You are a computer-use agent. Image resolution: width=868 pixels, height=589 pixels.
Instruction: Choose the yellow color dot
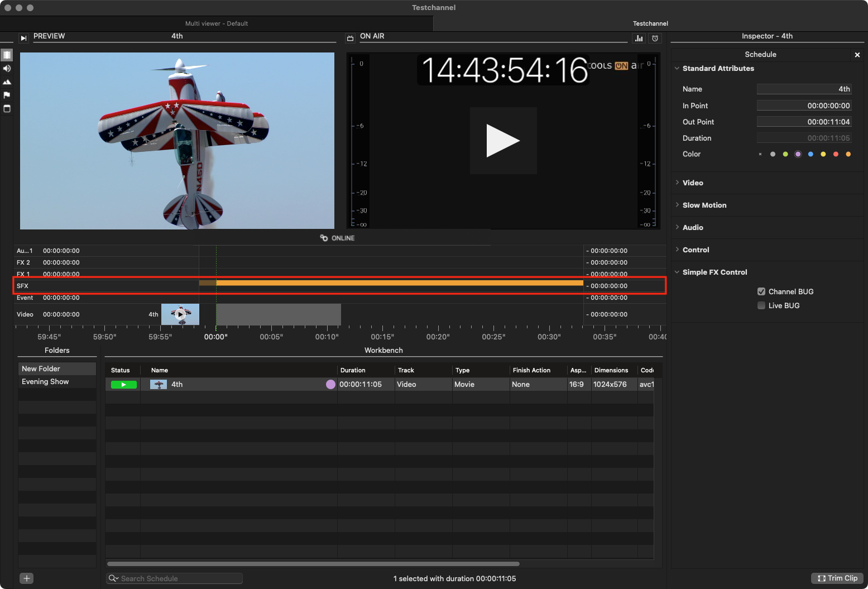click(x=823, y=154)
